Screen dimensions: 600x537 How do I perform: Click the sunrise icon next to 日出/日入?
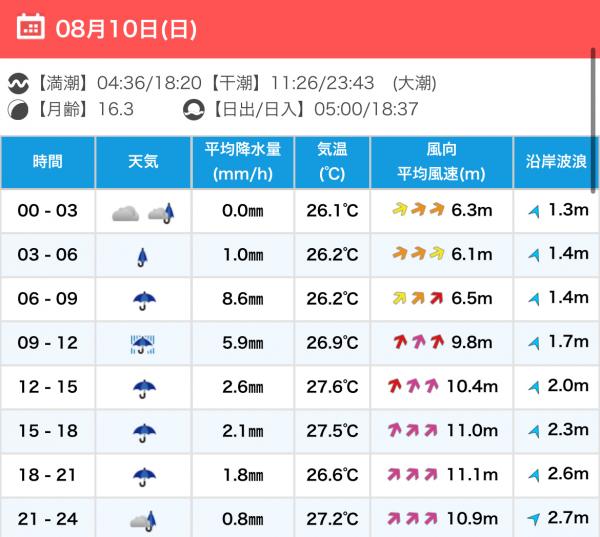[x=194, y=110]
